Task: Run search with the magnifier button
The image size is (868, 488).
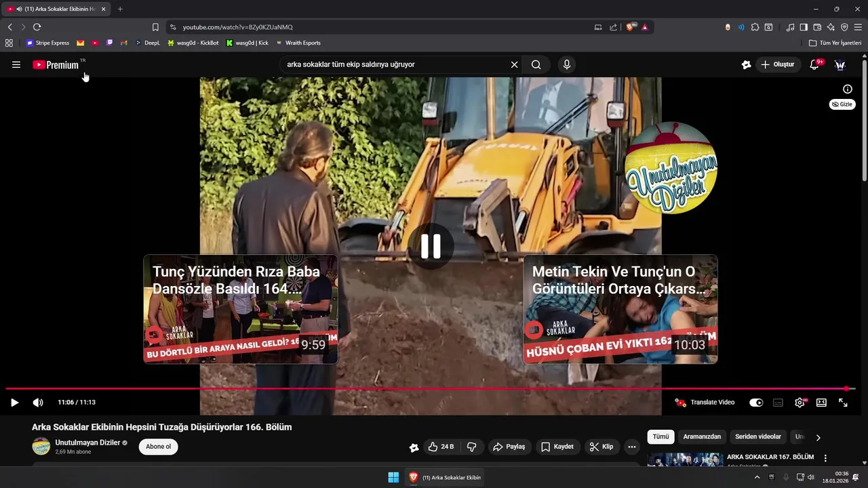Action: (536, 65)
